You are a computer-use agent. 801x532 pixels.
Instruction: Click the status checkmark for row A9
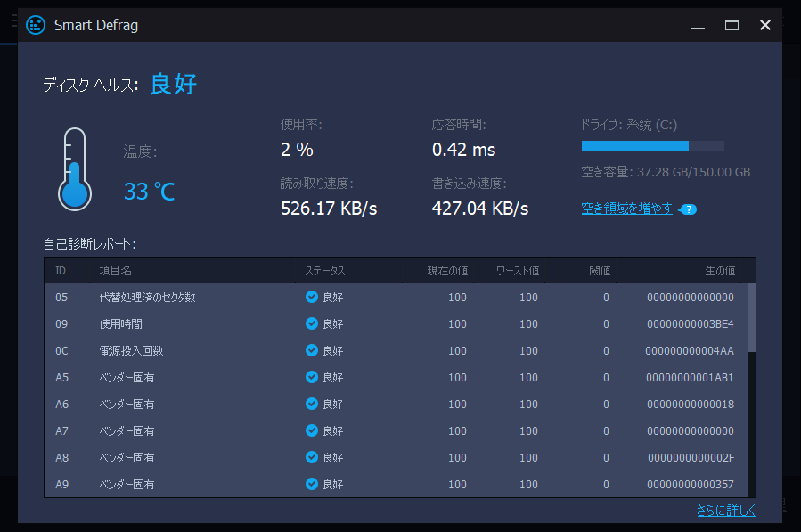(312, 484)
